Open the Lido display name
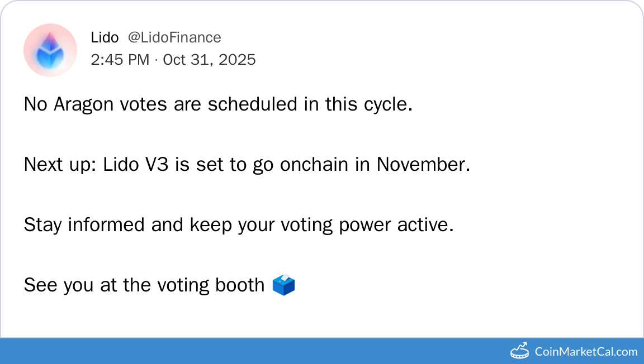 [x=105, y=37]
